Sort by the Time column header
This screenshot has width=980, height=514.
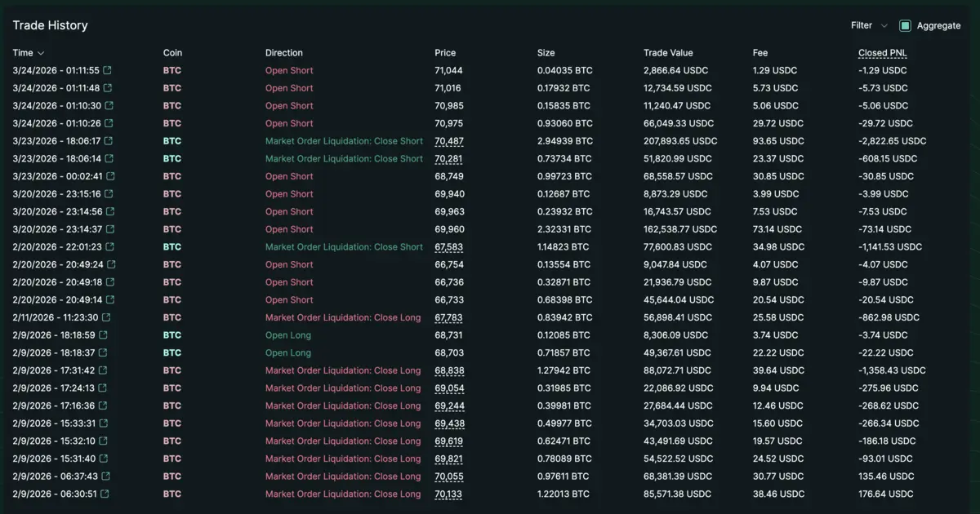tap(28, 53)
